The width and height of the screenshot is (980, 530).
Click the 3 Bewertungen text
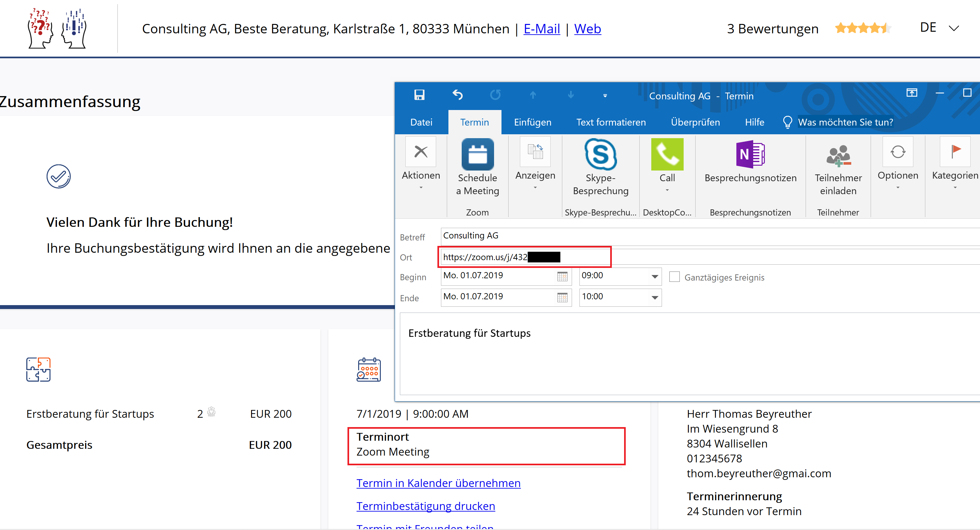(772, 29)
